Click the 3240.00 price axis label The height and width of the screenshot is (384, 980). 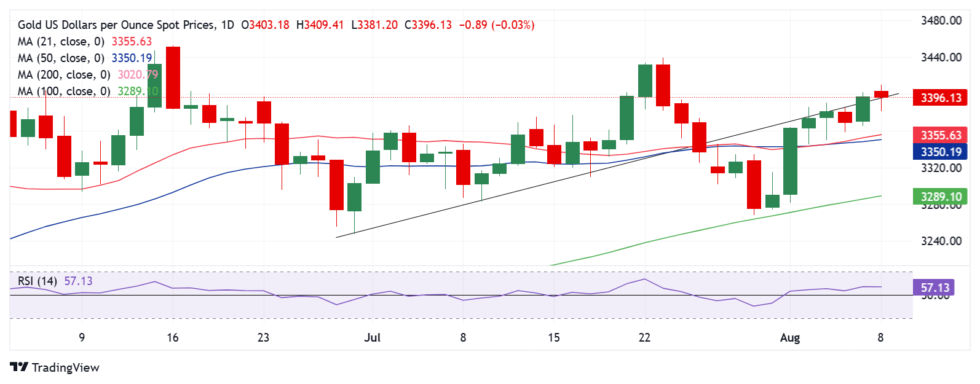pyautogui.click(x=941, y=241)
